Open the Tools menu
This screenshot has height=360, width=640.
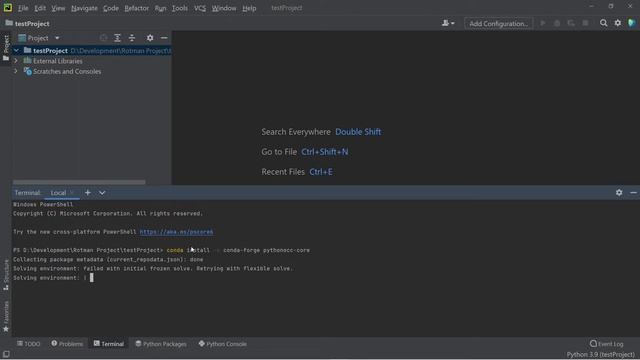[x=180, y=8]
